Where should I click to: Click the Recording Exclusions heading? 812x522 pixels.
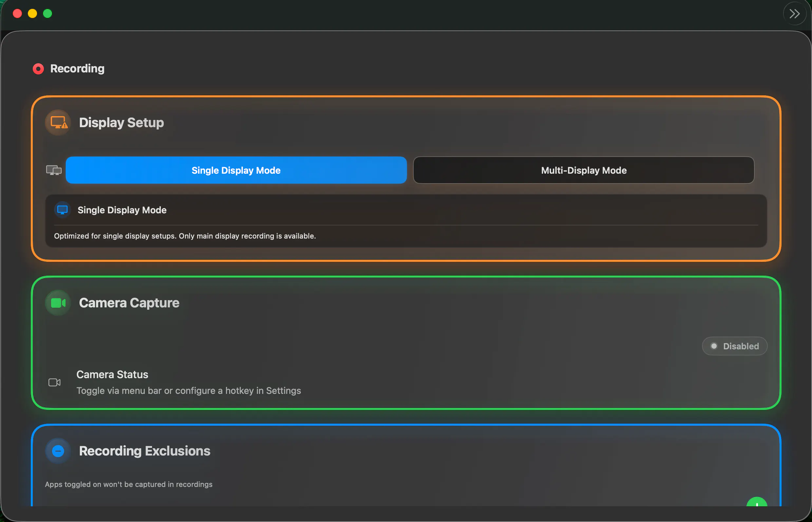tap(145, 451)
